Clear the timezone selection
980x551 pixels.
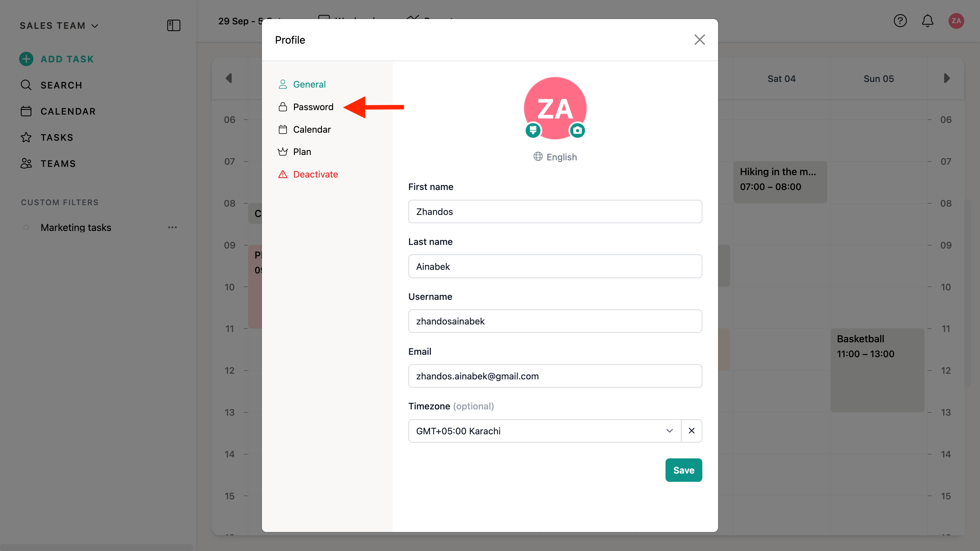click(691, 431)
